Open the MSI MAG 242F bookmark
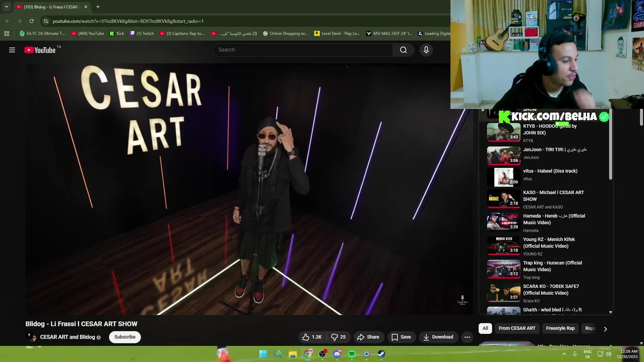The width and height of the screenshot is (644, 362). (389, 34)
